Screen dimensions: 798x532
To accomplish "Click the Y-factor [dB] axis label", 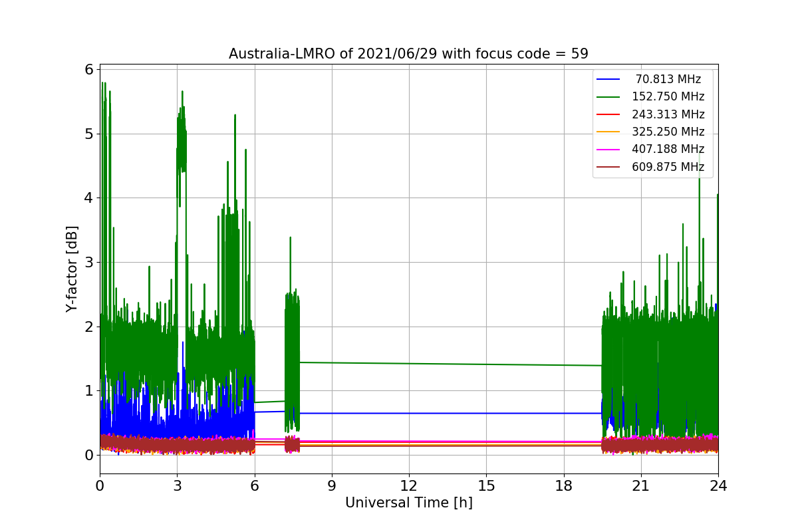I will click(x=72, y=269).
